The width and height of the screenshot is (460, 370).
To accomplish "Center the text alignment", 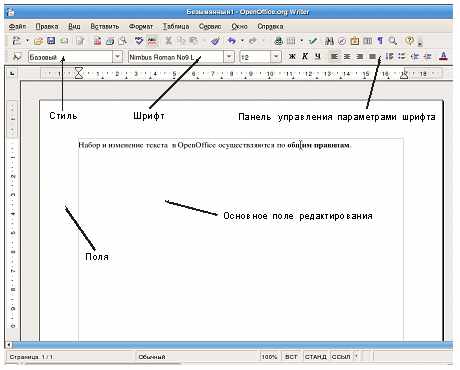I will (x=347, y=57).
